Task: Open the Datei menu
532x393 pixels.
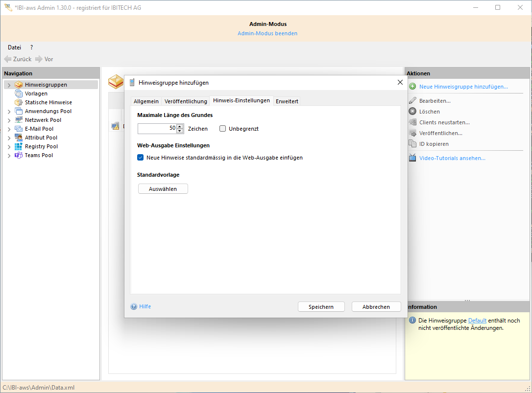Action: (x=14, y=47)
